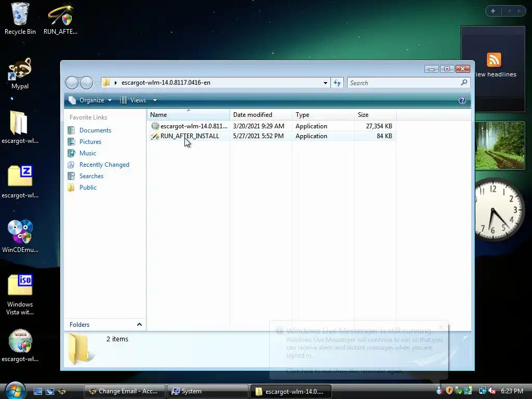Image resolution: width=532 pixels, height=399 pixels.
Task: Select the escargot-wl zip archive desktop icon
Action: (x=20, y=182)
